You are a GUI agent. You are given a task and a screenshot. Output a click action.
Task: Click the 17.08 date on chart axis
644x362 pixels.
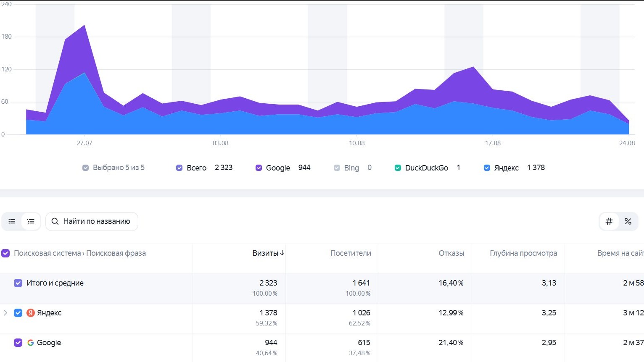tap(493, 143)
